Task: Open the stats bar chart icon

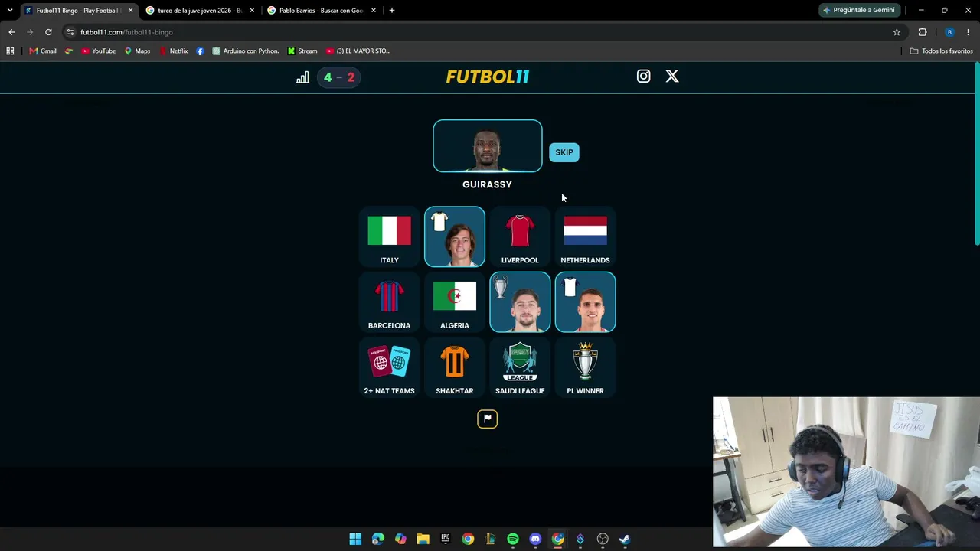Action: click(x=302, y=77)
